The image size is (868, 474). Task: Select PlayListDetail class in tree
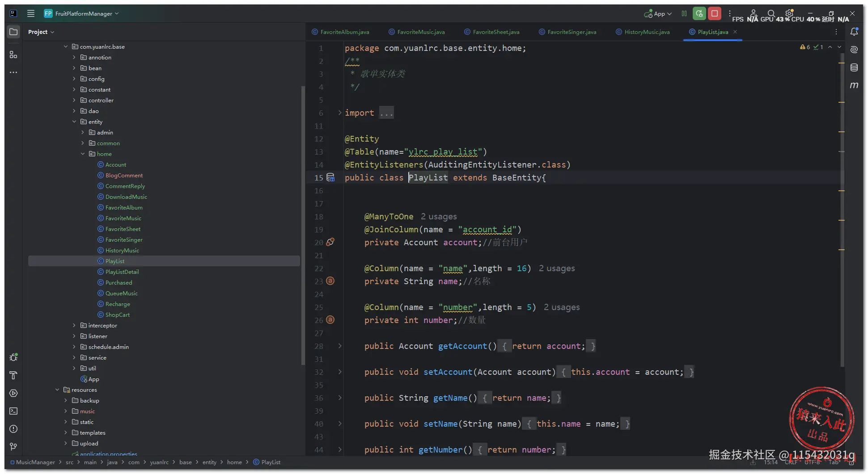pos(122,272)
